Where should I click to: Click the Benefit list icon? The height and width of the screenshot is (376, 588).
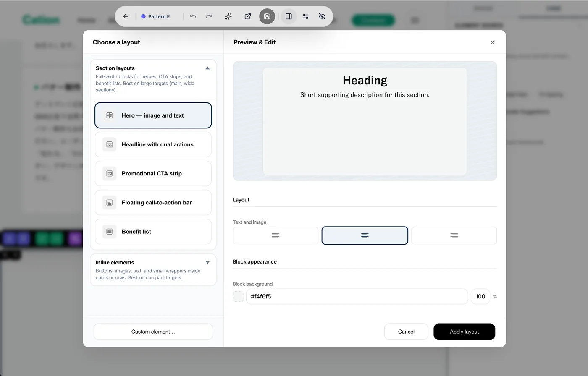[110, 232]
